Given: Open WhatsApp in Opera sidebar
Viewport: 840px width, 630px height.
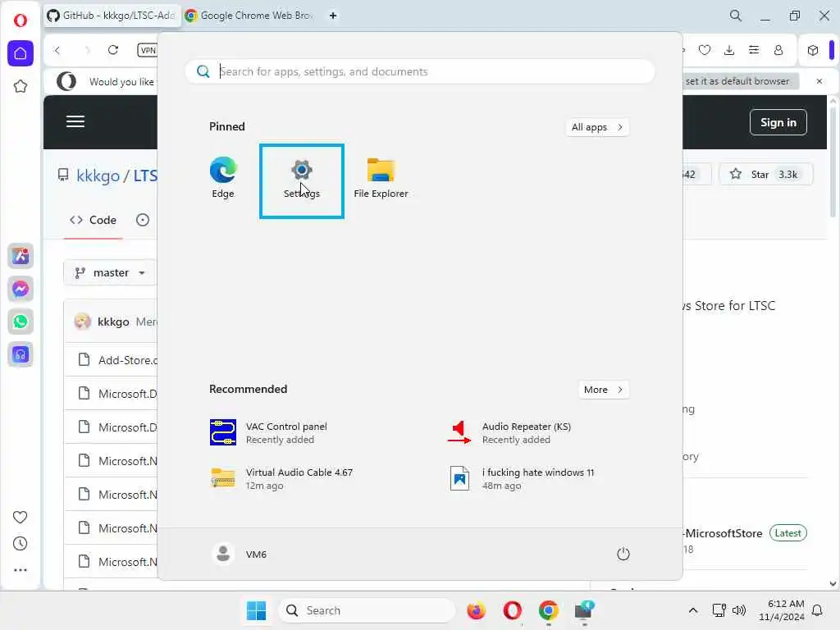Looking at the screenshot, I should pyautogui.click(x=21, y=322).
